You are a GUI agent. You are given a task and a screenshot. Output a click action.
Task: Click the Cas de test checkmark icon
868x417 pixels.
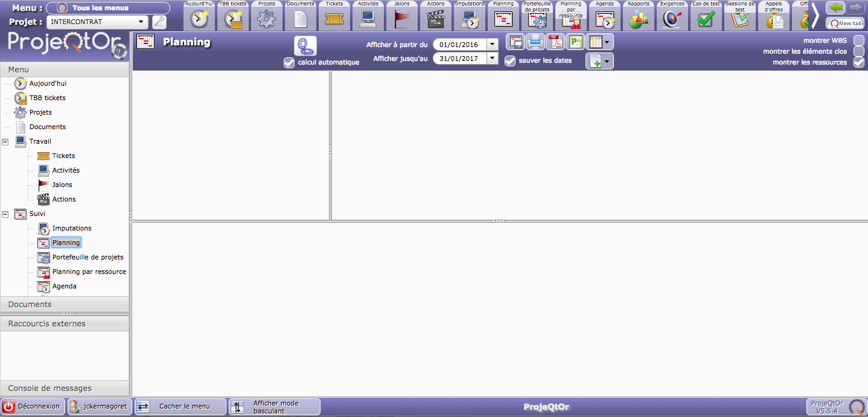706,19
